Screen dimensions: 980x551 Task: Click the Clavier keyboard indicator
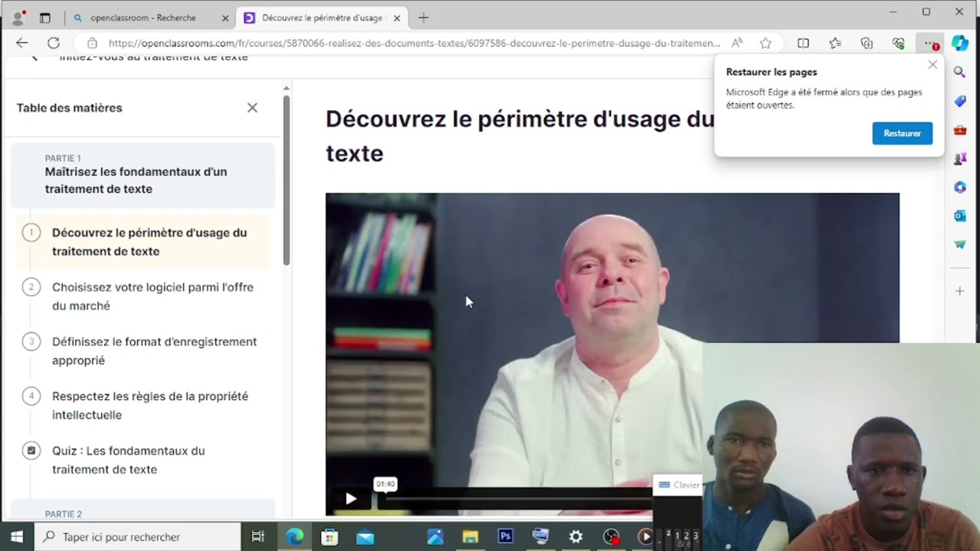click(x=678, y=484)
